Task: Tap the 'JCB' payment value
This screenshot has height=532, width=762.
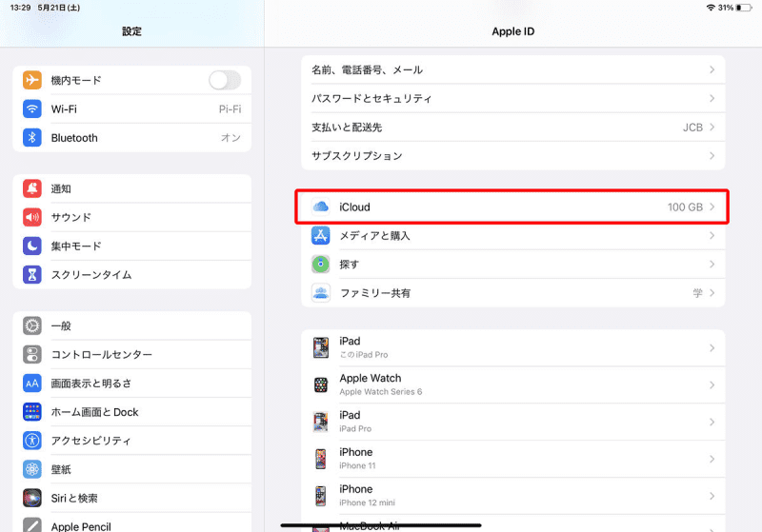Action: [692, 128]
